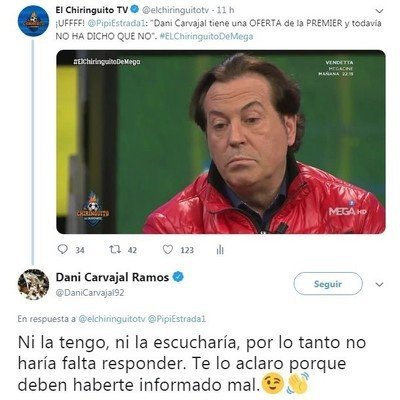Viewport: 400px width, 400px height.
Task: Open the @elchiringuitotv handle in the reply line
Action: click(112, 319)
